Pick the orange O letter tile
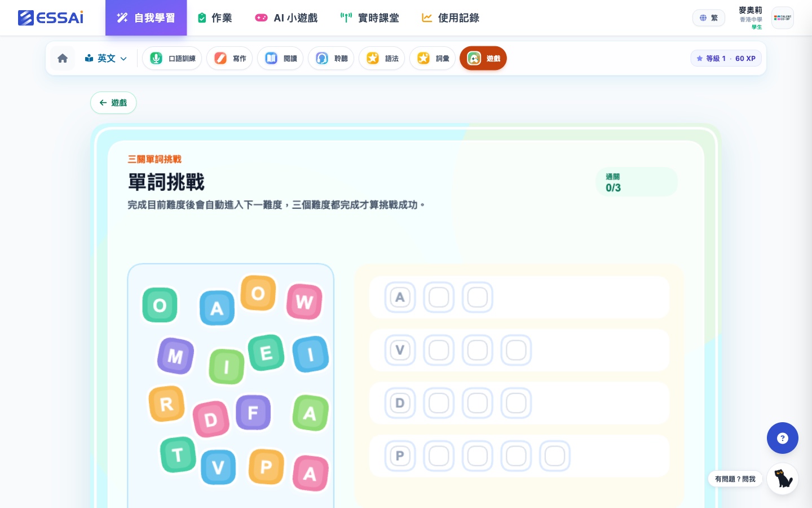Viewport: 812px width, 508px height. tap(258, 293)
